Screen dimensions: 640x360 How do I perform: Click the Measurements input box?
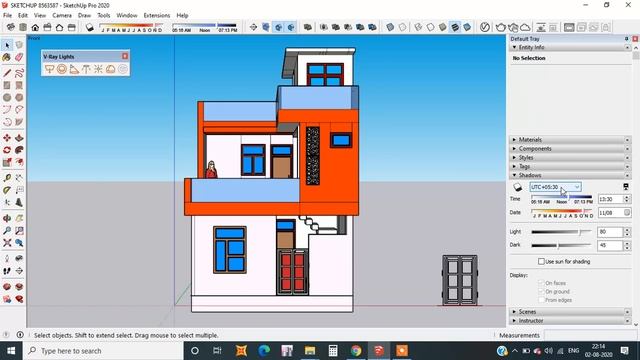(x=591, y=335)
